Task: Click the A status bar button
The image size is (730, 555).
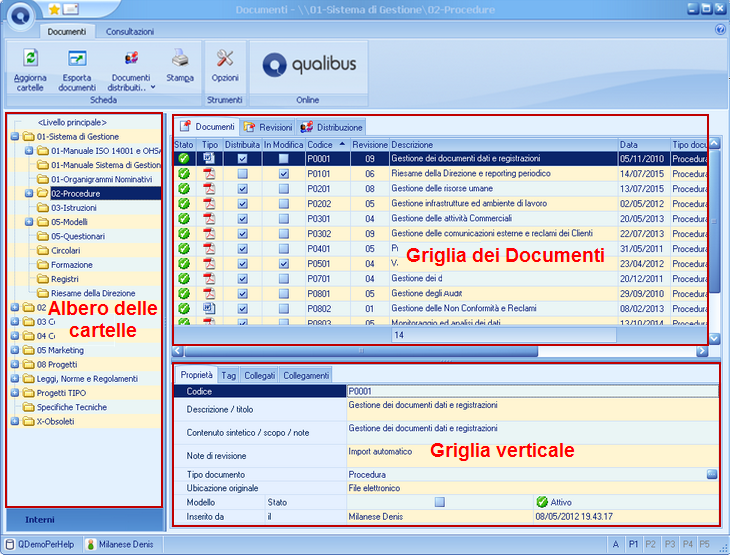Action: (x=616, y=544)
